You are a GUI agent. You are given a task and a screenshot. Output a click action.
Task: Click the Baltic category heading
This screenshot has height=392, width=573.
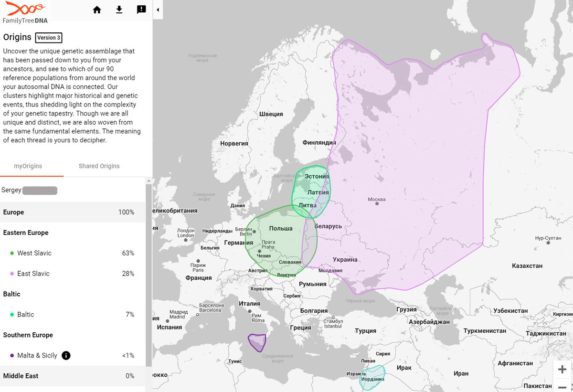tap(12, 294)
